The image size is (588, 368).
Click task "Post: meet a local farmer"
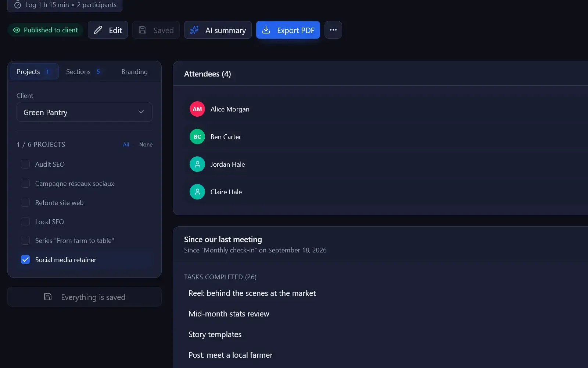point(230,355)
